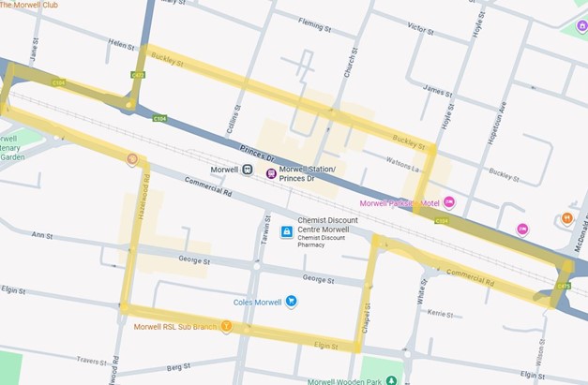
Task: Select the Morwell RSL Sub Branch bar icon
Action: [226, 326]
